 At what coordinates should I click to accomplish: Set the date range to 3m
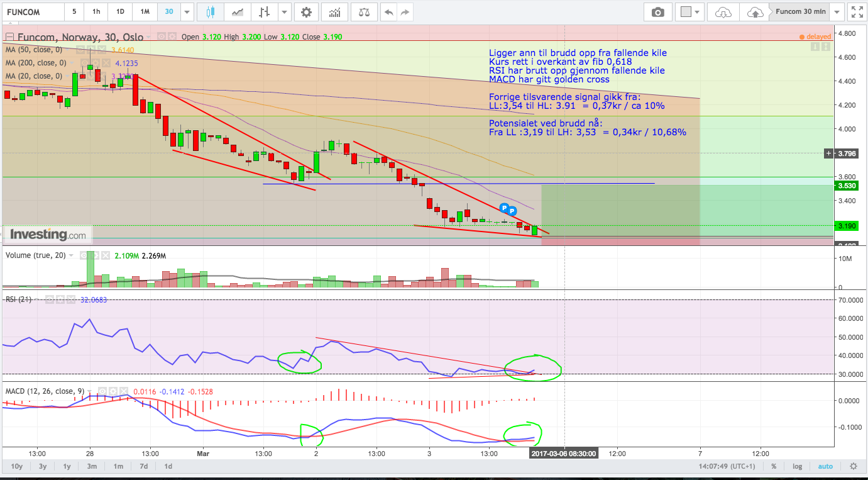(x=92, y=466)
